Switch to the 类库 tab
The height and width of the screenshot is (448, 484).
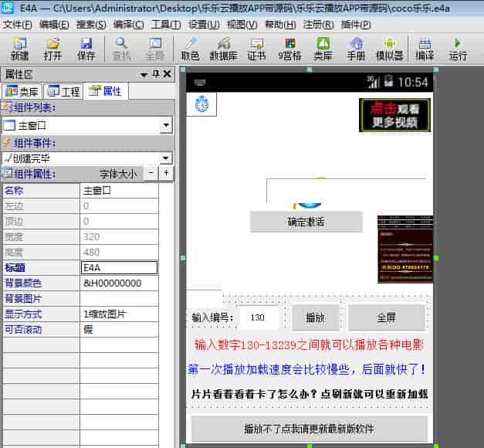pos(22,92)
